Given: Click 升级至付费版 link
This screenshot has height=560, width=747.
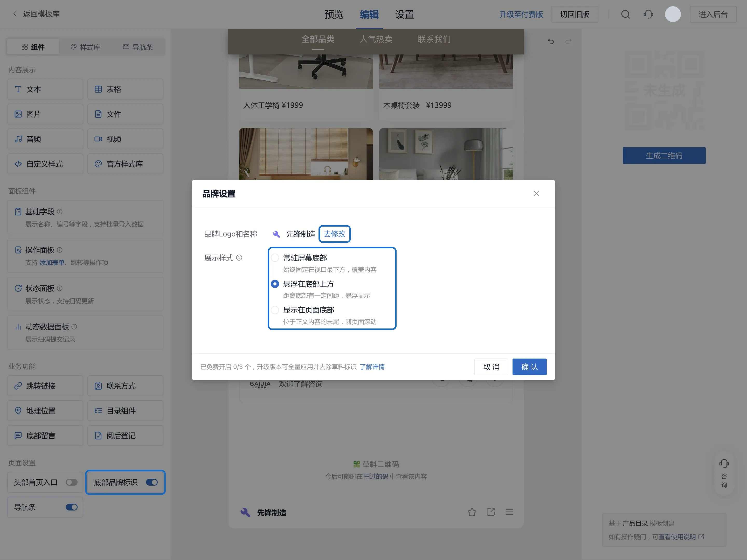Looking at the screenshot, I should tap(521, 14).
